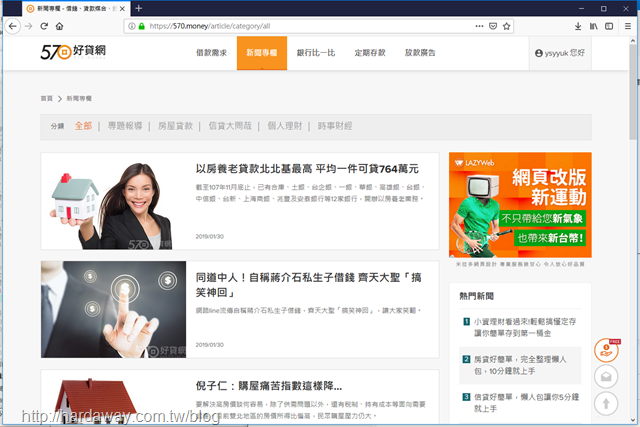Select the 時事財經 category filter

click(x=335, y=126)
